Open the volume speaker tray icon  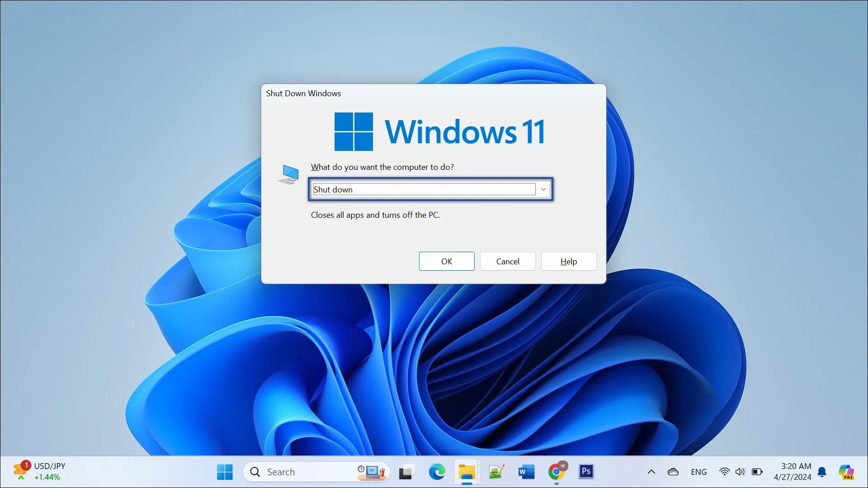pyautogui.click(x=740, y=472)
